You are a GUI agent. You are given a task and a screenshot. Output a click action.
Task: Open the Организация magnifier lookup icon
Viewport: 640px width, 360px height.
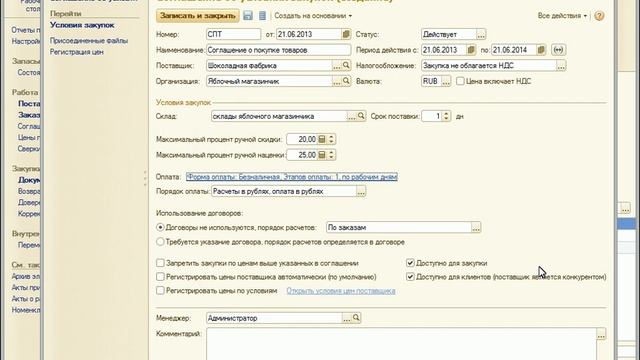click(x=346, y=81)
